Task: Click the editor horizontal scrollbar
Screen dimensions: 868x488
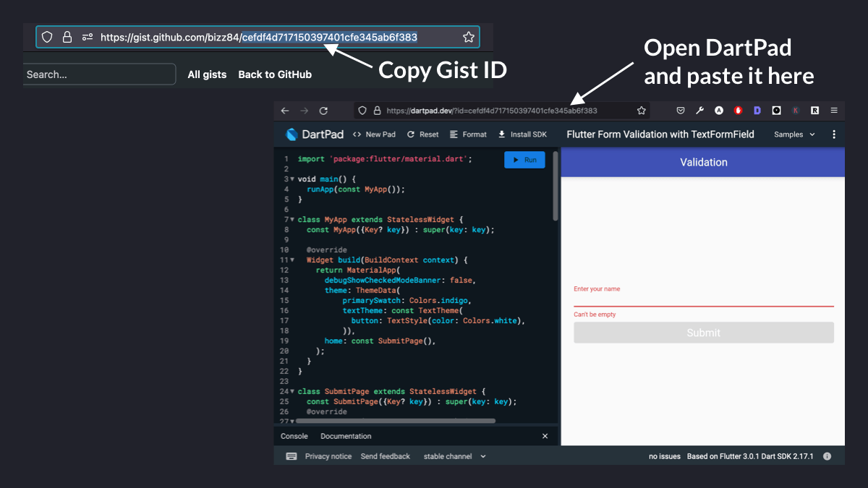Action: coord(396,421)
